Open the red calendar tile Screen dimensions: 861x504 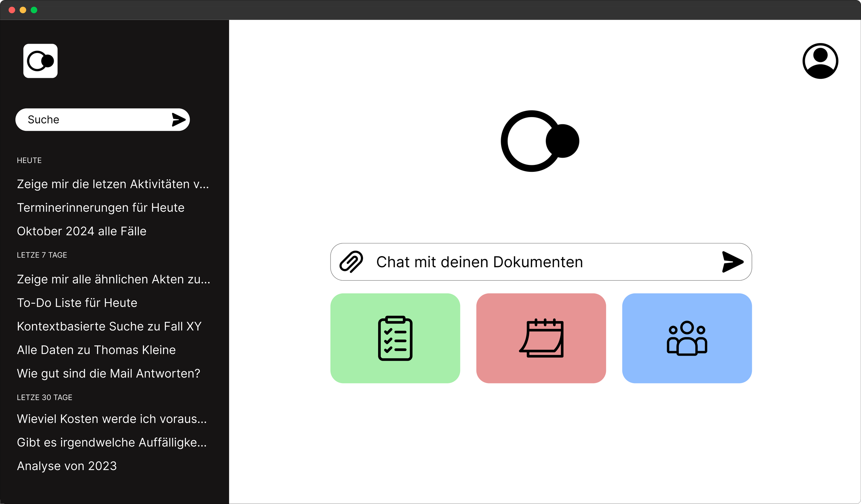click(541, 338)
